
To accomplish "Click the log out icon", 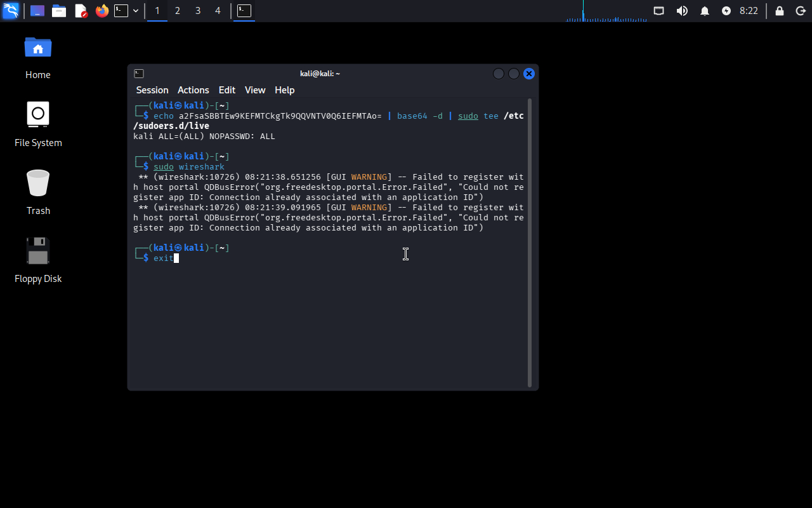I will pyautogui.click(x=801, y=11).
